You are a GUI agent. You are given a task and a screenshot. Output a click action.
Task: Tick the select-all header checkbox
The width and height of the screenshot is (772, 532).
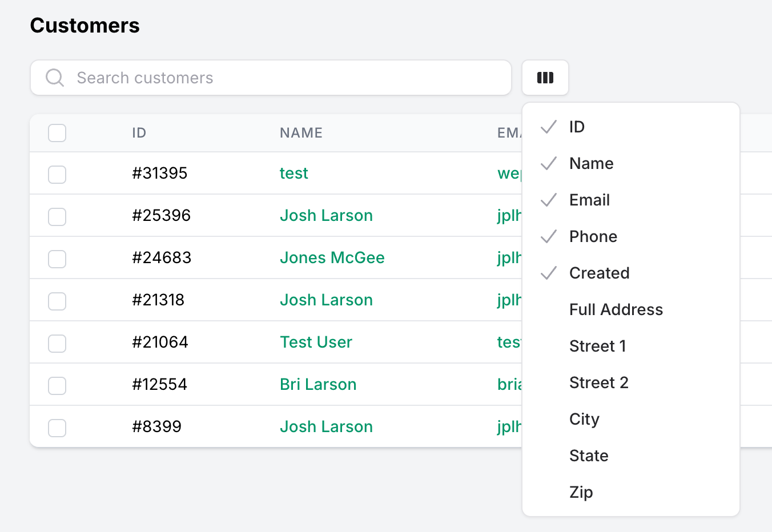(57, 133)
